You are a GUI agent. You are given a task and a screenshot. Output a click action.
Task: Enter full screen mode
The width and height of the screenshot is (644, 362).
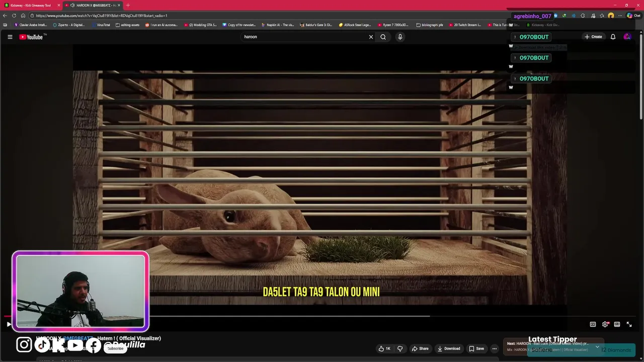pos(629,324)
